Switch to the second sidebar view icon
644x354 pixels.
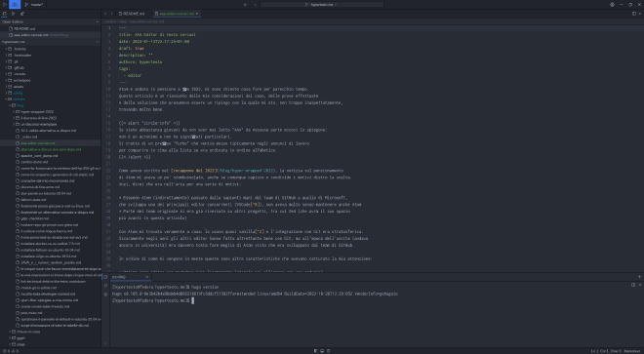pos(13,14)
